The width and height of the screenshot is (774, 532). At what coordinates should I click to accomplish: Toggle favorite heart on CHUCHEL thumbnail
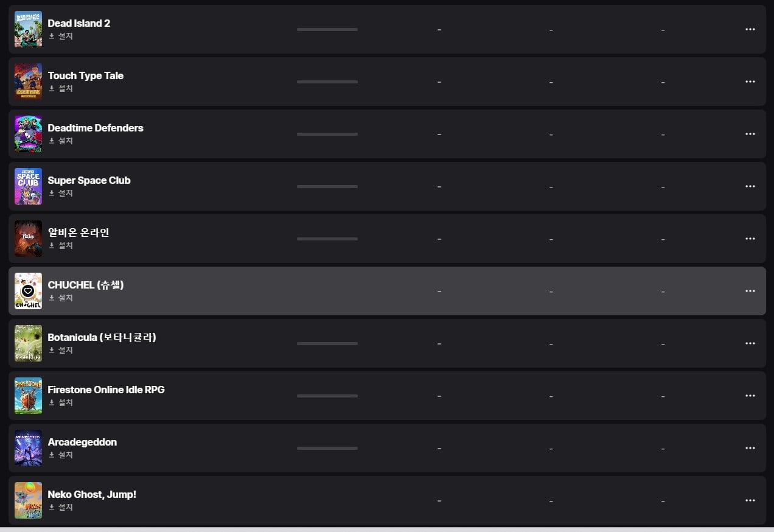(28, 291)
